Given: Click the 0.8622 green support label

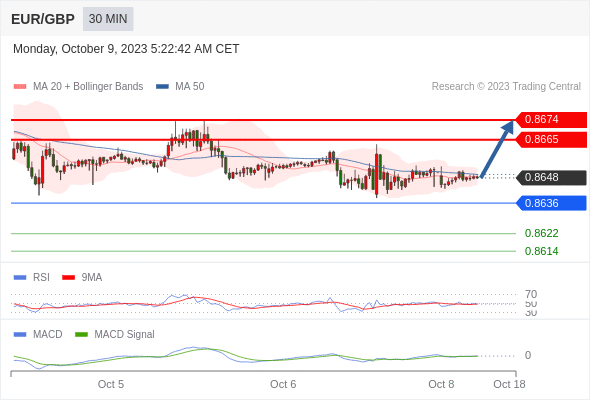Looking at the screenshot, I should [x=541, y=233].
